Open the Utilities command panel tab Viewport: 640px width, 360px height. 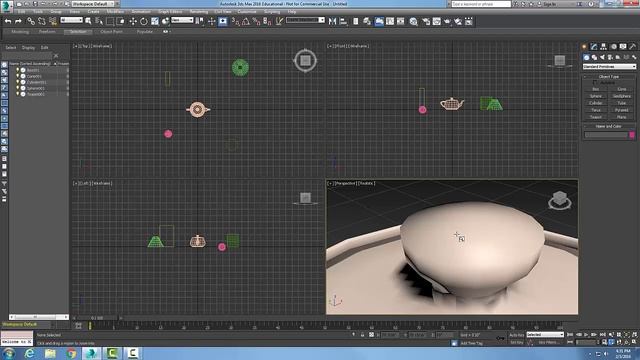(633, 47)
